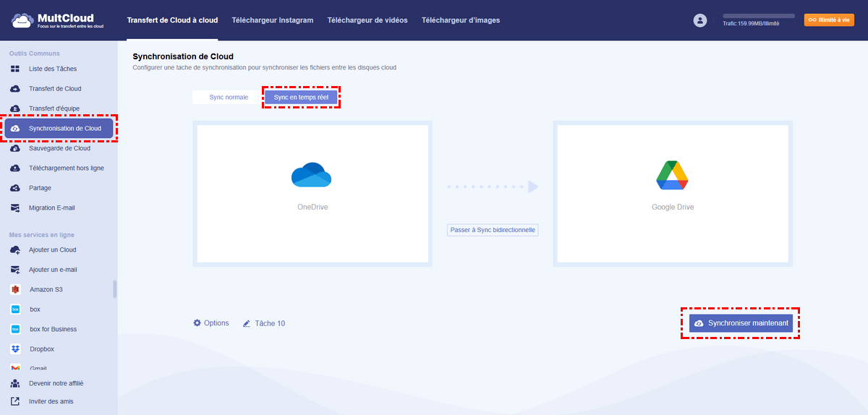The image size is (868, 415).
Task: Click the sync direction dotted arrow
Action: pos(493,187)
